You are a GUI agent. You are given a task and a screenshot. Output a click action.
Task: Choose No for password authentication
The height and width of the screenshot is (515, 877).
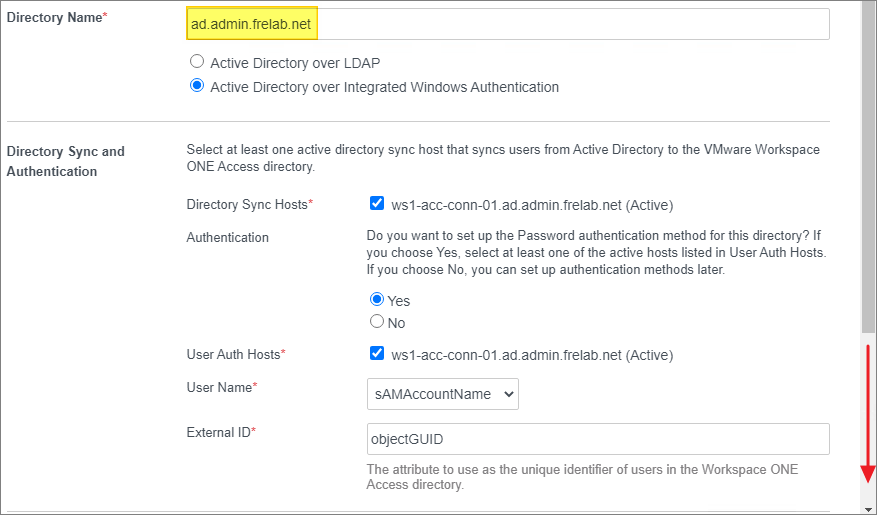click(377, 322)
